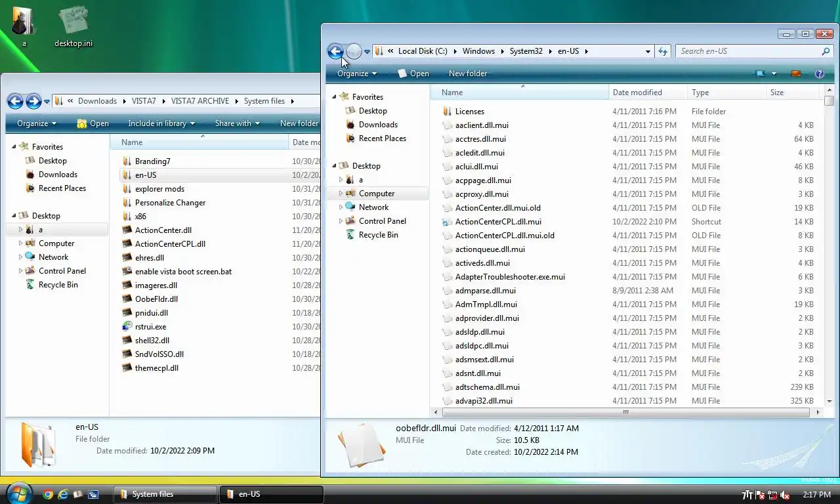Viewport: 840px width, 504px height.
Task: Open the Start orb
Action: 18,492
